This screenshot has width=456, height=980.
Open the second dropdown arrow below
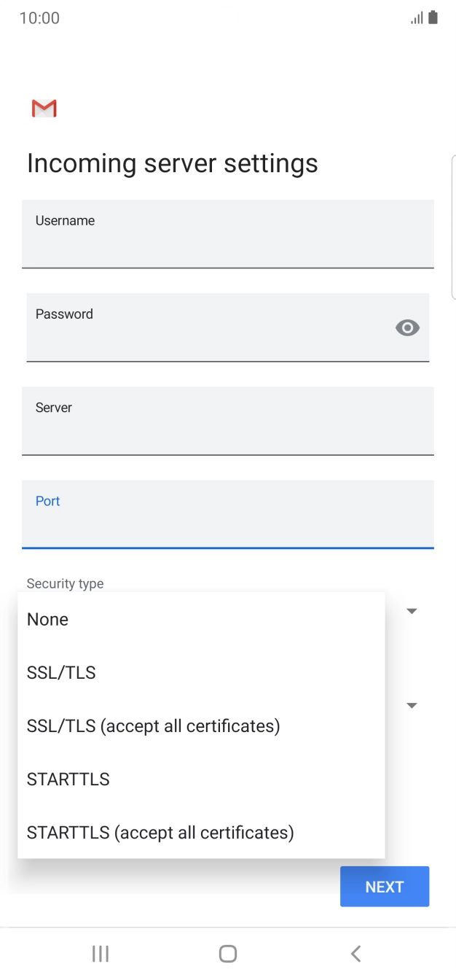412,705
